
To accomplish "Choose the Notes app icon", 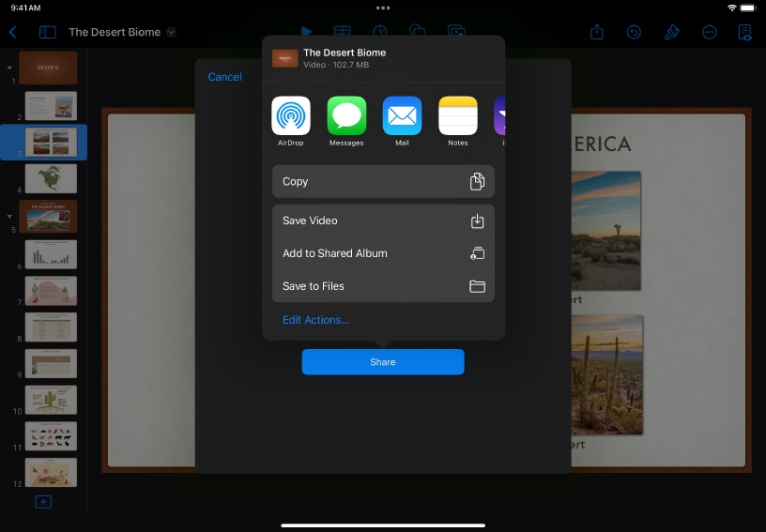I will click(x=457, y=116).
